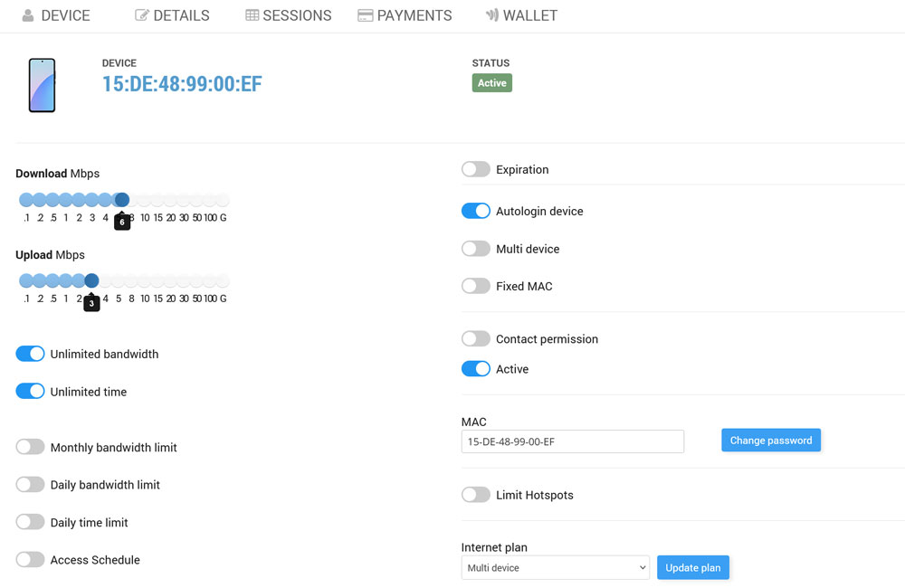Set Upload speed slider to 5 Mbps
The height and width of the screenshot is (588, 905).
119,280
